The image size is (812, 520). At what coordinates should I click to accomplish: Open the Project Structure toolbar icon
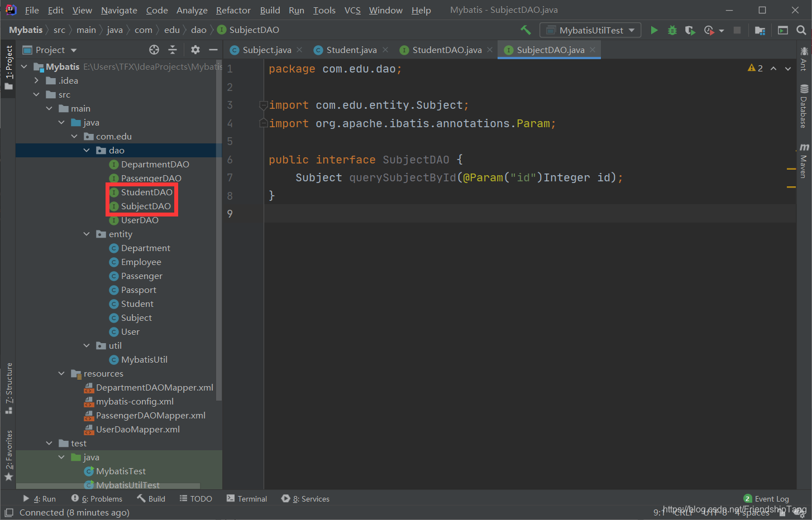(x=760, y=30)
